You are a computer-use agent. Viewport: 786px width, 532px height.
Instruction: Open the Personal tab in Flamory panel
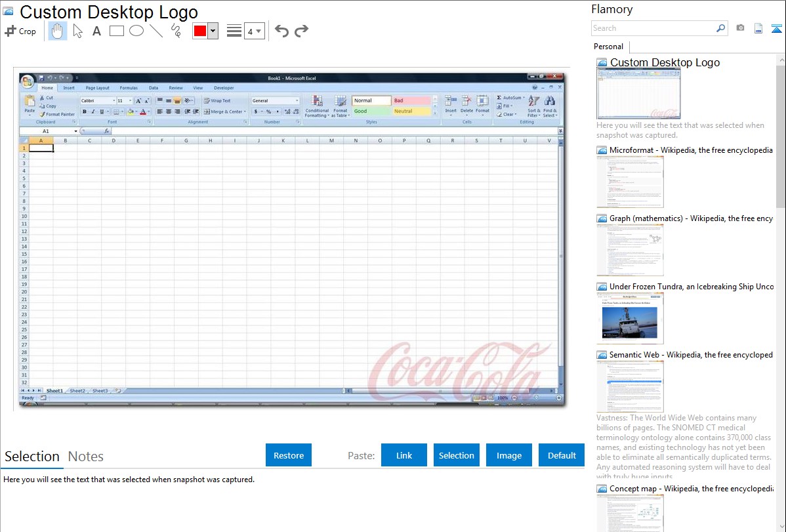[609, 47]
